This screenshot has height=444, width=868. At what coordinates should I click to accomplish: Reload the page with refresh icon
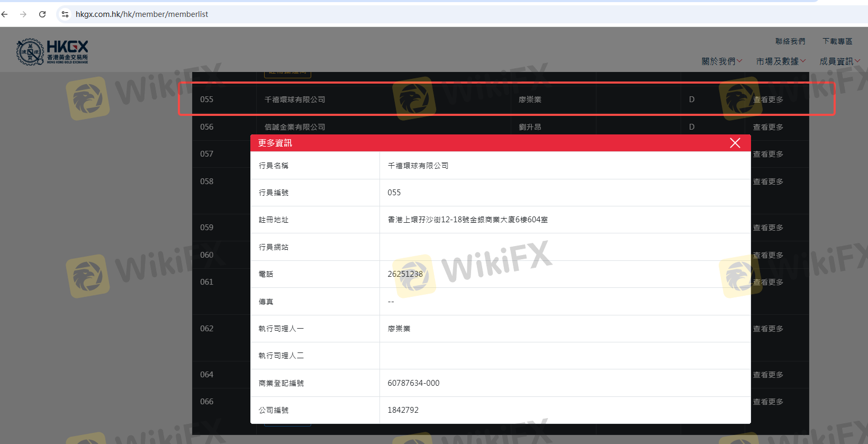pos(42,14)
